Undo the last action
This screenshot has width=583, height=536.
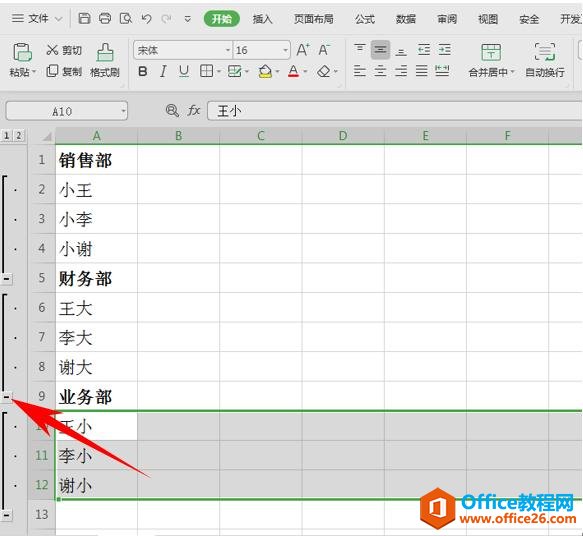(x=146, y=18)
